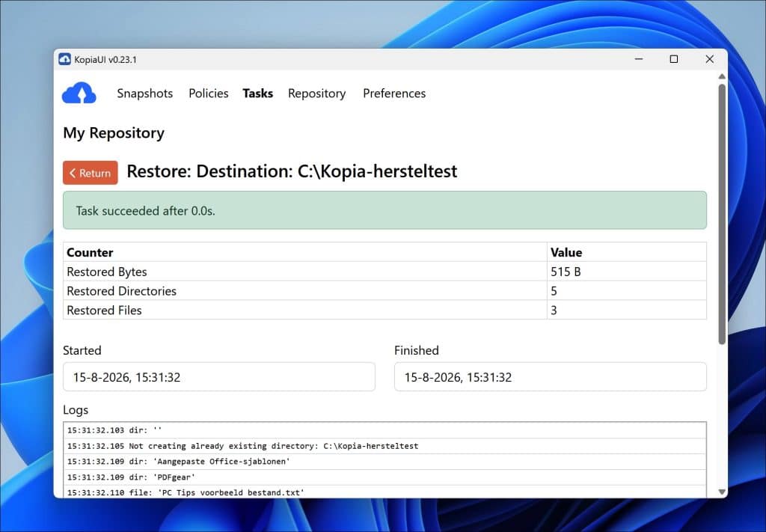
Task: Click the 'Not creating already existing directory' log line
Action: tap(384, 445)
